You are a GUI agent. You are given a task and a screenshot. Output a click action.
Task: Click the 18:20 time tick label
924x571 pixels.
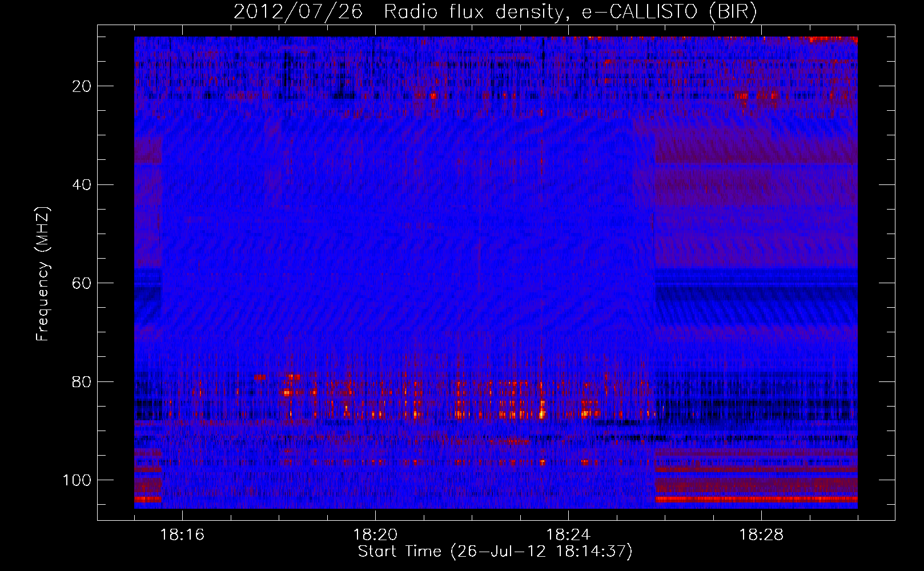375,535
